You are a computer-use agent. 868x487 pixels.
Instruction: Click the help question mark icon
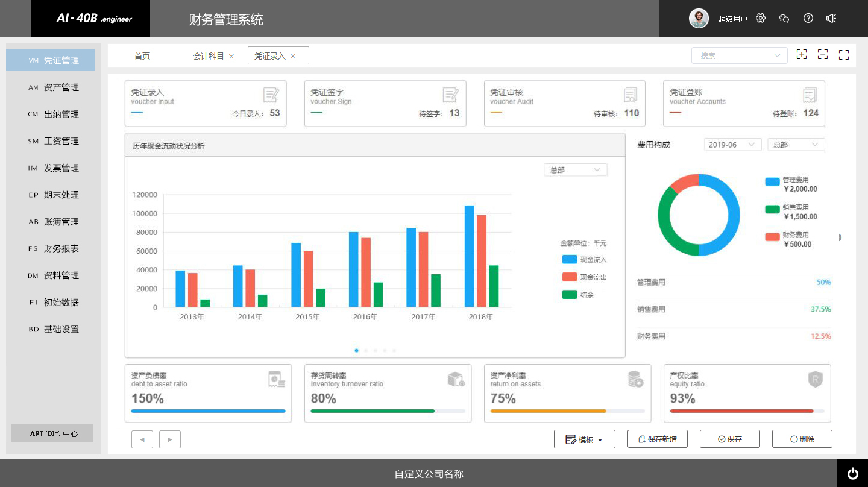pos(808,18)
